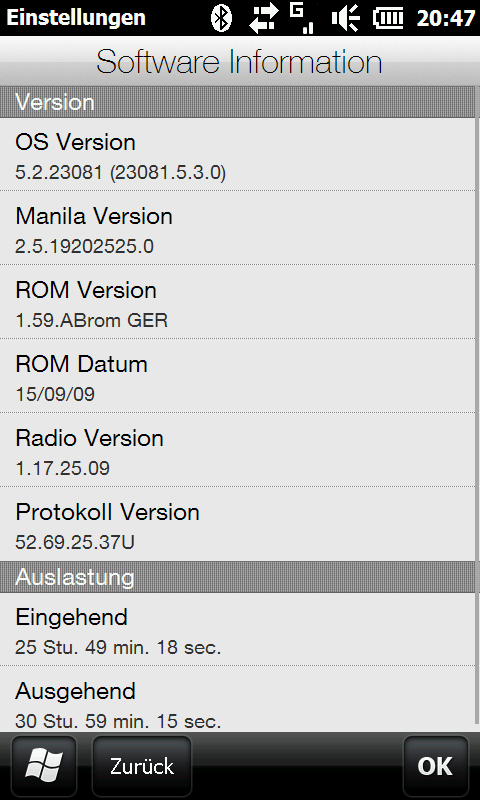
Task: Select the ROM Version entry
Action: (238, 302)
